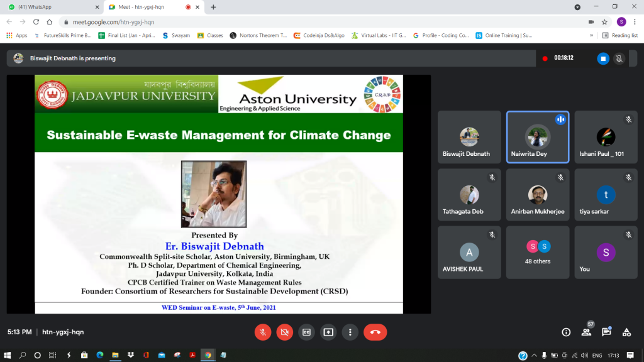Bookmark this page with the star icon
The image size is (644, 362).
tap(604, 22)
